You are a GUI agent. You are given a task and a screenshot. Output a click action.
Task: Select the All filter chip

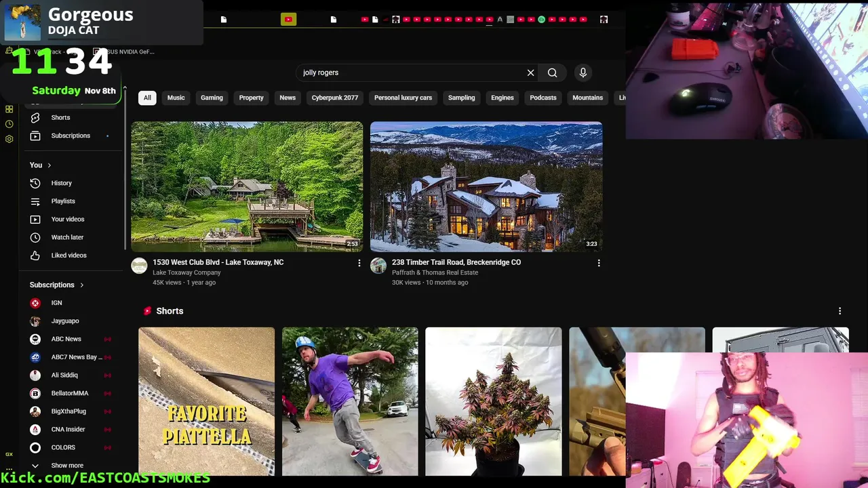tap(147, 98)
